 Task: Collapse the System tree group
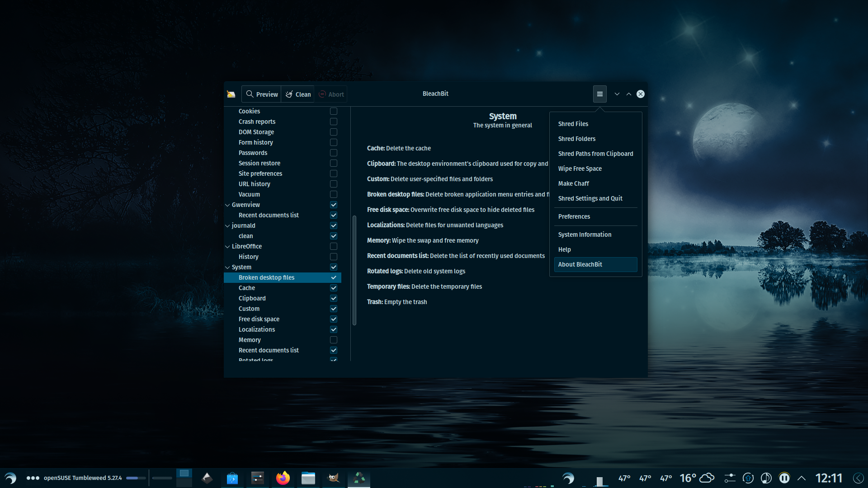(x=227, y=267)
